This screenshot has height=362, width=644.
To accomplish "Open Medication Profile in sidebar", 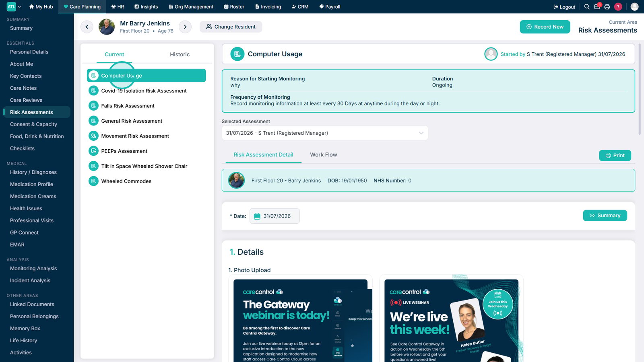I will coord(31,184).
